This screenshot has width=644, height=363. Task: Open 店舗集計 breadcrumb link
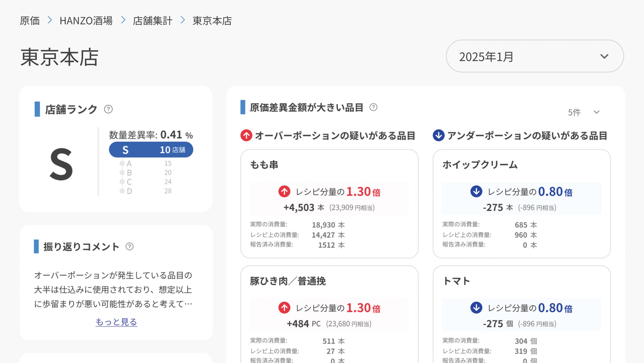click(152, 21)
